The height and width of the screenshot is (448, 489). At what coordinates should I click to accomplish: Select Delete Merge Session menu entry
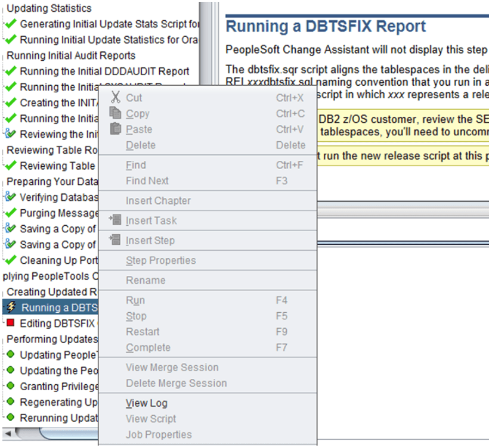click(x=176, y=383)
